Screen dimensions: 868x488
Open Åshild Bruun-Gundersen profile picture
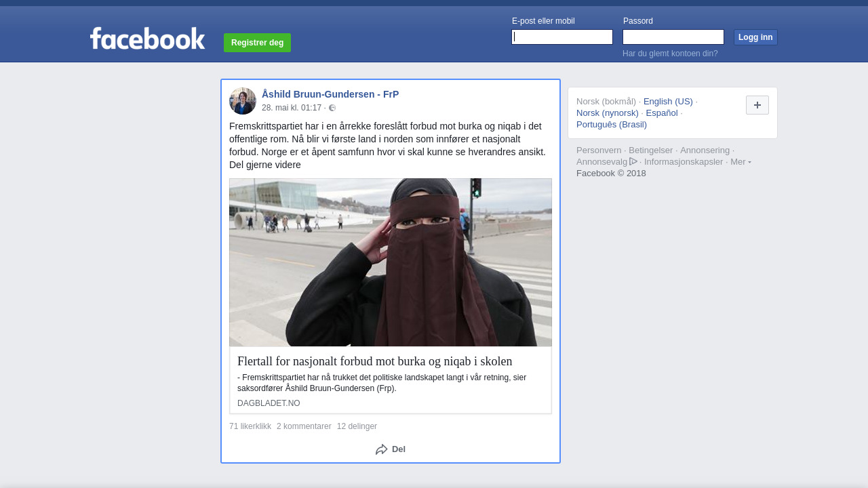[243, 101]
